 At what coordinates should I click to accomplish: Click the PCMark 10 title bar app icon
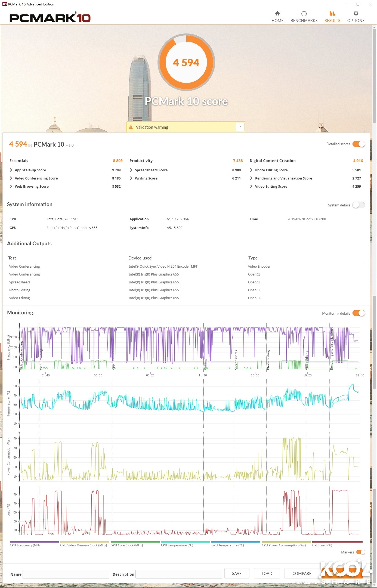click(x=4, y=4)
